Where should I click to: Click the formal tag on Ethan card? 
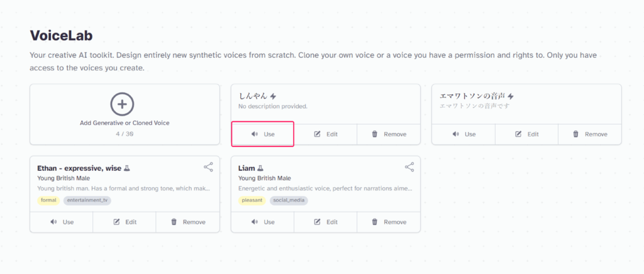pyautogui.click(x=48, y=200)
